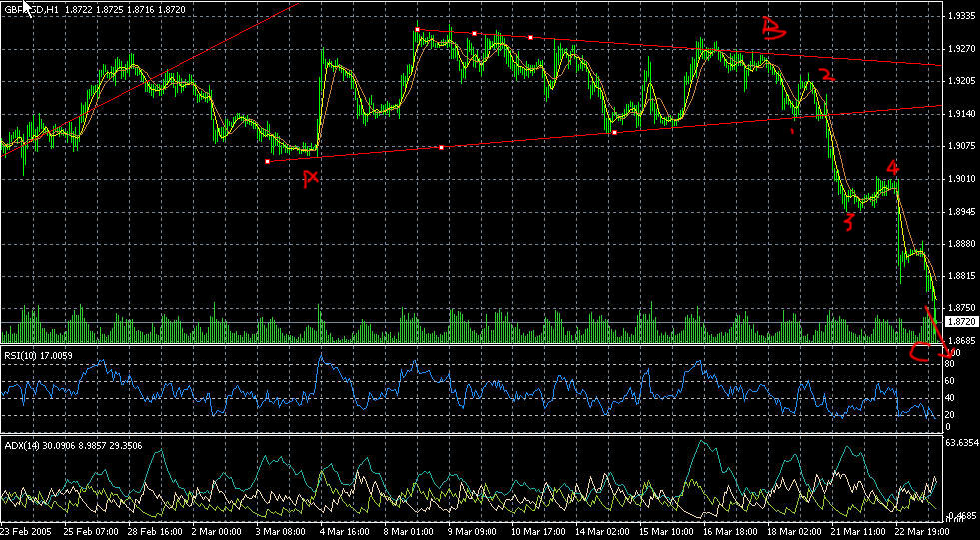Click the RSI scale value 80
This screenshot has width=980, height=540.
[x=949, y=363]
